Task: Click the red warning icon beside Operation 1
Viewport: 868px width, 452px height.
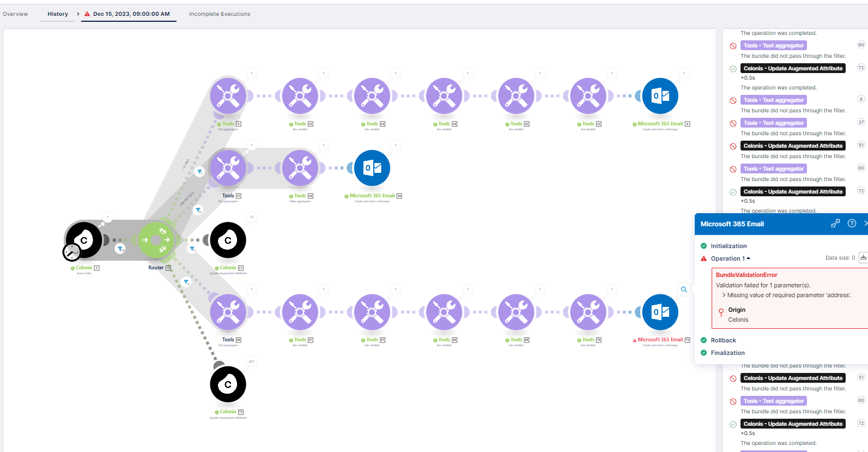Action: (703, 258)
